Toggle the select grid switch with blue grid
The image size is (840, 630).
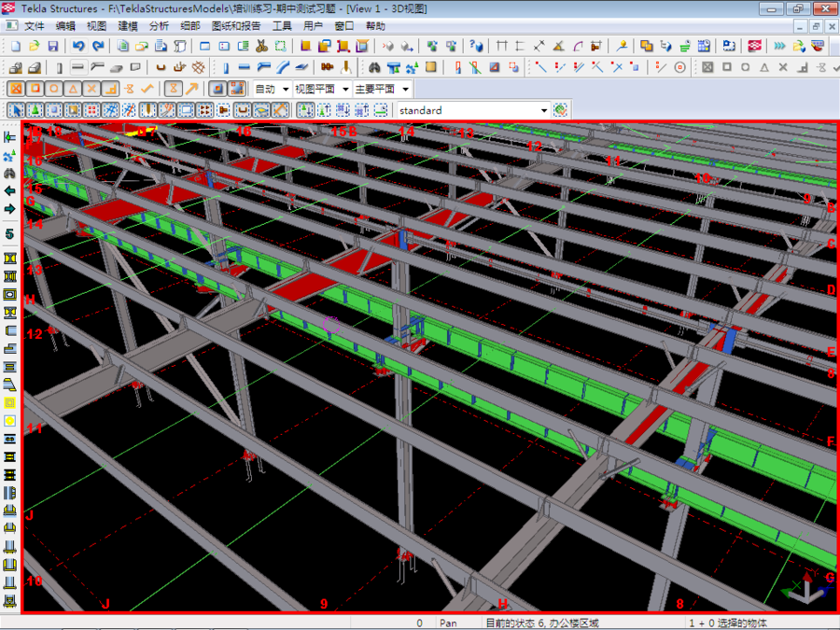110,110
